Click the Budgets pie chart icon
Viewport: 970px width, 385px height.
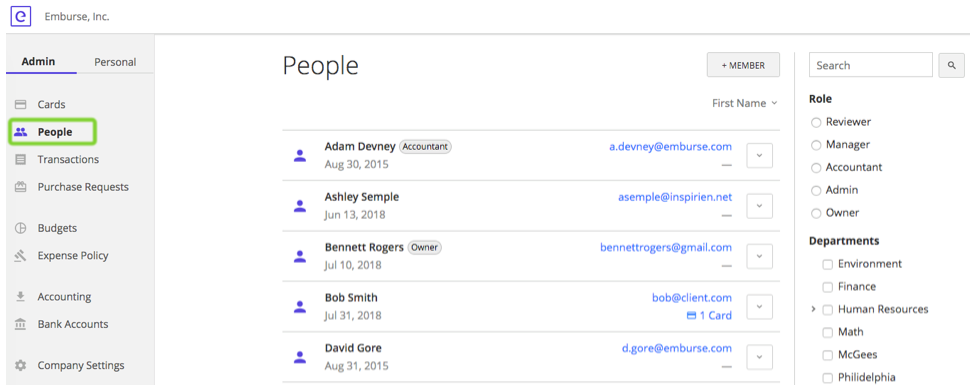(20, 228)
